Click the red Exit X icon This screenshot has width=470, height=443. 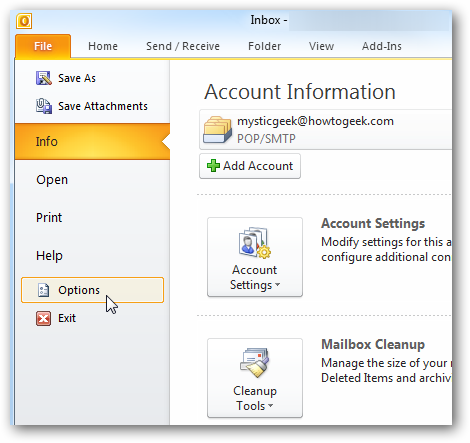pos(43,318)
